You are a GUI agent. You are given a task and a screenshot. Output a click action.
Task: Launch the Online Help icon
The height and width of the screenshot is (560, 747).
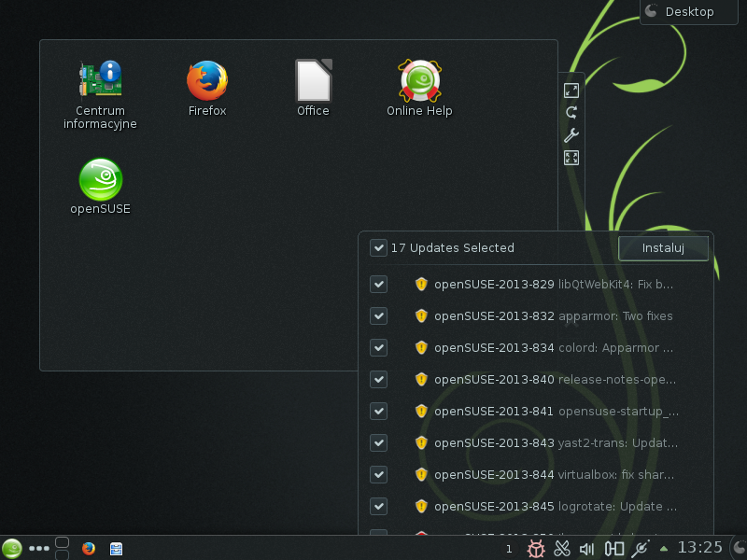(x=419, y=82)
